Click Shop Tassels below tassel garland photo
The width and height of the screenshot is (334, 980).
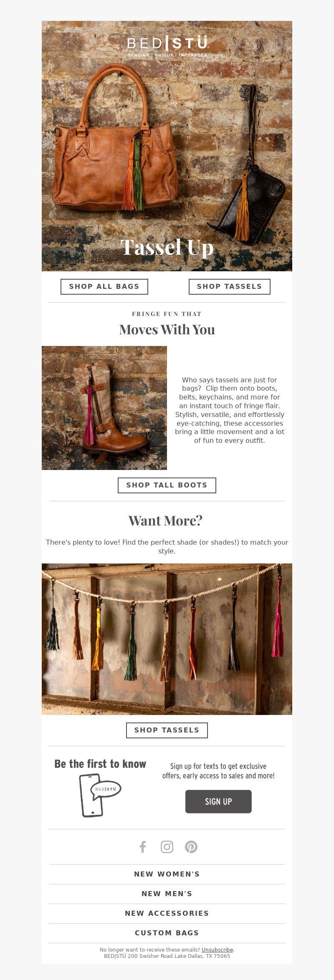point(167,730)
